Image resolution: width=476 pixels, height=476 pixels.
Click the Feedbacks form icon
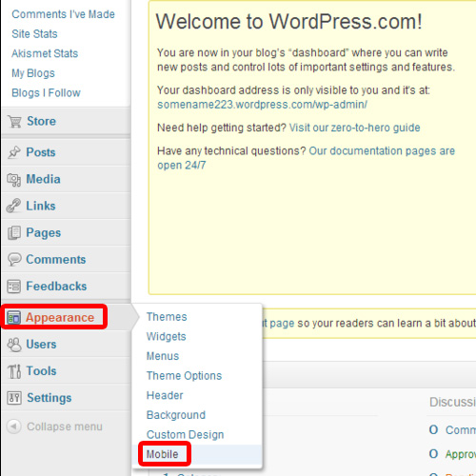pos(14,287)
